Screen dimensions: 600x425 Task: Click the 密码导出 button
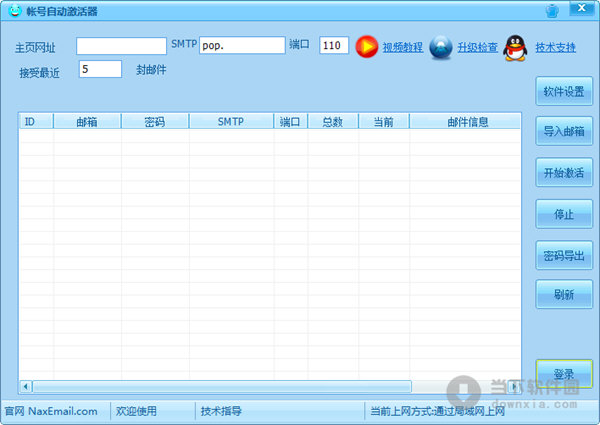point(564,255)
